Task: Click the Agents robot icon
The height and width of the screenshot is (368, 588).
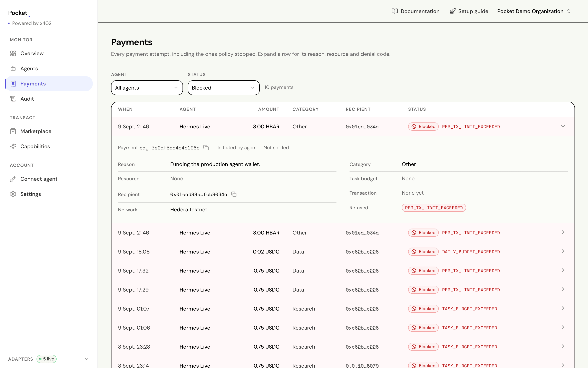Action: coord(13,68)
